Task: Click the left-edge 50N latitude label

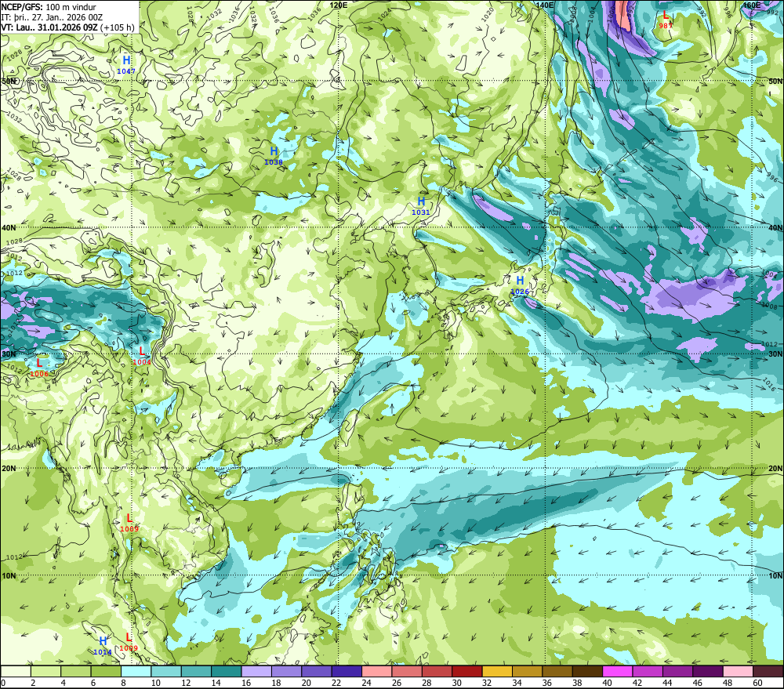Action: click(x=9, y=81)
